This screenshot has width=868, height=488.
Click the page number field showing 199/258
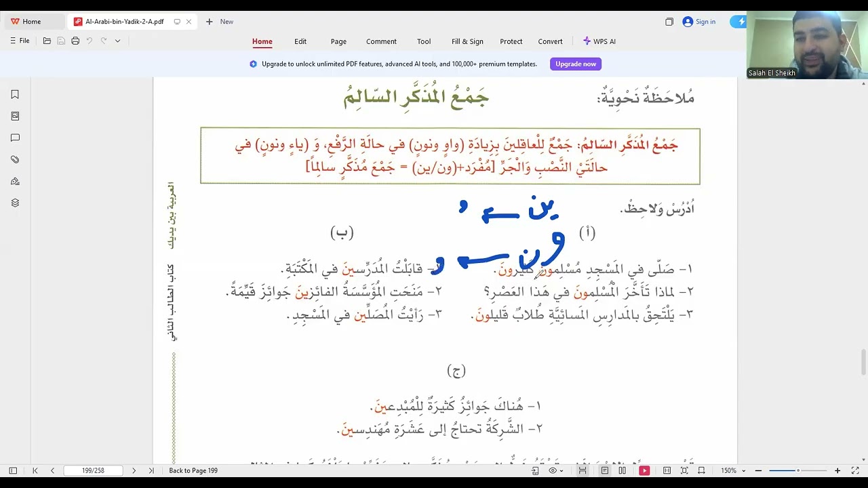pos(94,470)
